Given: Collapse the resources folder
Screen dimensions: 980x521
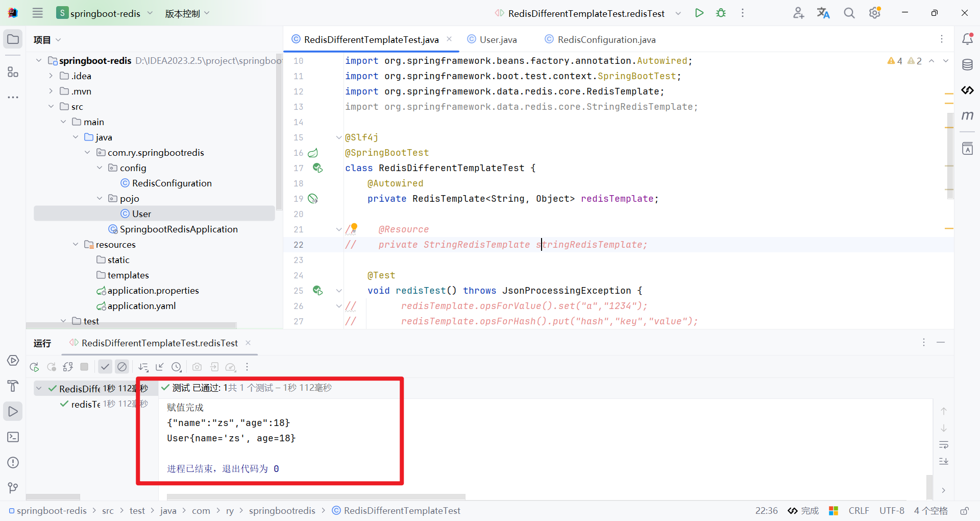Looking at the screenshot, I should coord(75,245).
